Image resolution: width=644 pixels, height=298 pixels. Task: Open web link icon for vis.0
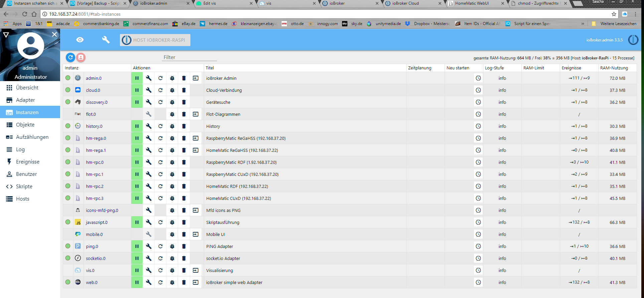pos(195,270)
